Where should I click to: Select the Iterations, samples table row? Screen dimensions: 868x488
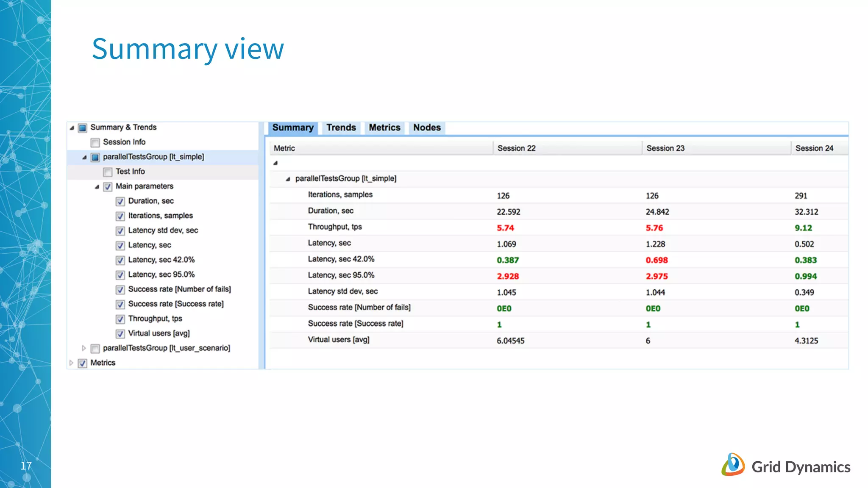point(559,195)
